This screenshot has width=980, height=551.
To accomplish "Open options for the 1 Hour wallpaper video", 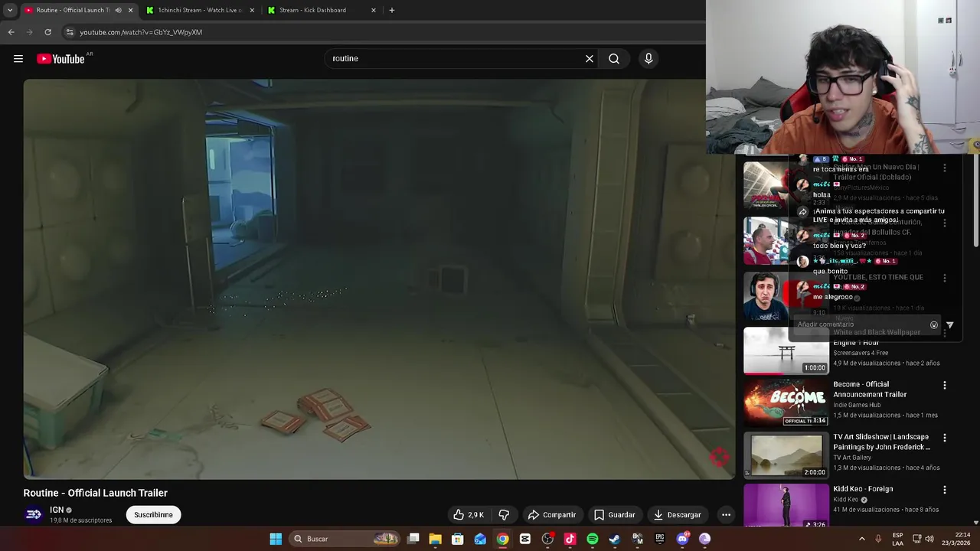I will (944, 332).
